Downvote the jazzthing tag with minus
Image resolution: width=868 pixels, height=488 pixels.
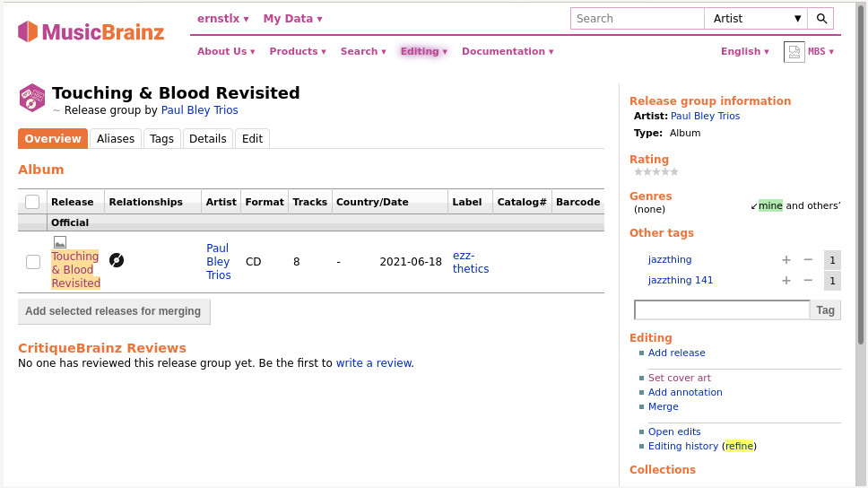(x=808, y=260)
